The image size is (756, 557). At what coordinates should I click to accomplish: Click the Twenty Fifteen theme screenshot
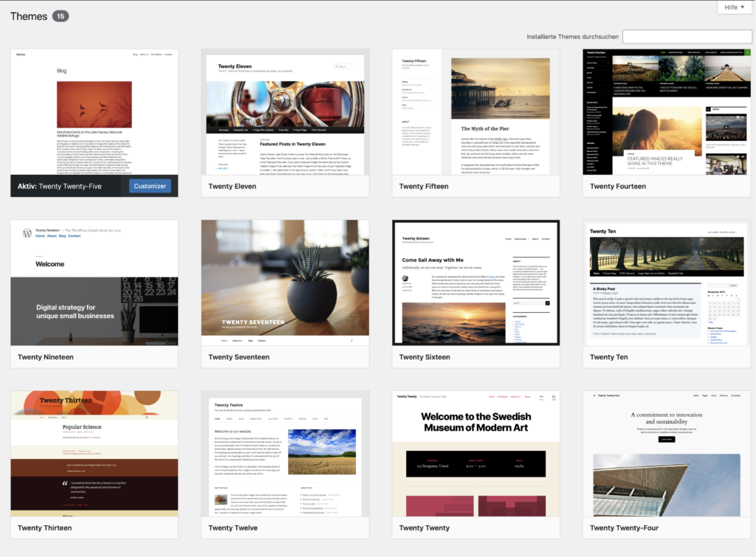475,112
